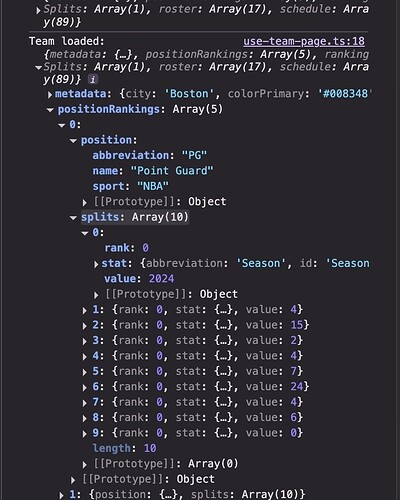Expand split entry 1 with value 4
This screenshot has height=500, width=400.
pyautogui.click(x=85, y=311)
